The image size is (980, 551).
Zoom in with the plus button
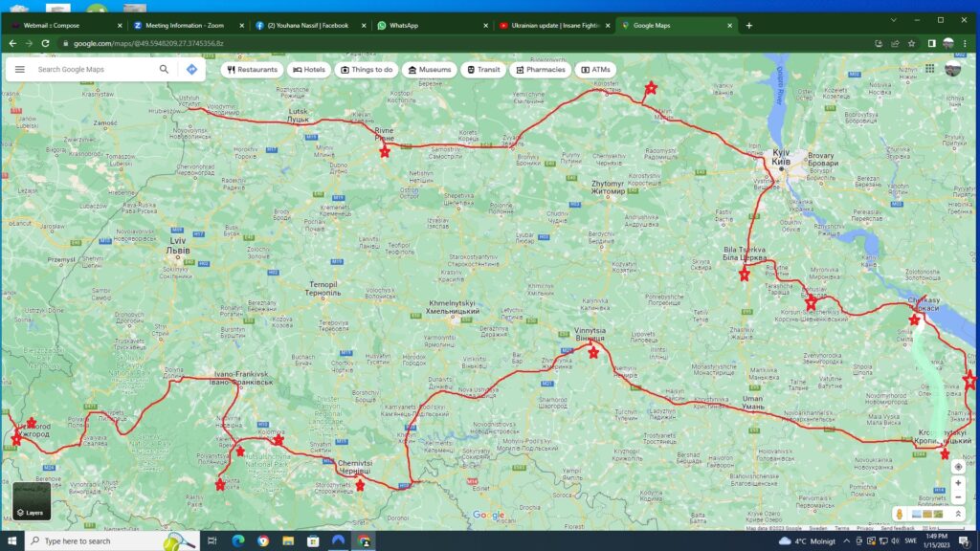coord(958,483)
